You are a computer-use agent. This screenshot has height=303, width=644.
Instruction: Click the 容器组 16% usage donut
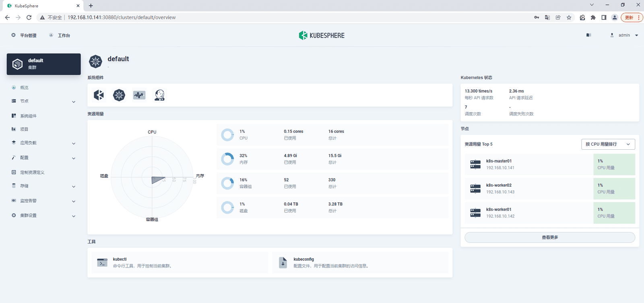pos(227,183)
